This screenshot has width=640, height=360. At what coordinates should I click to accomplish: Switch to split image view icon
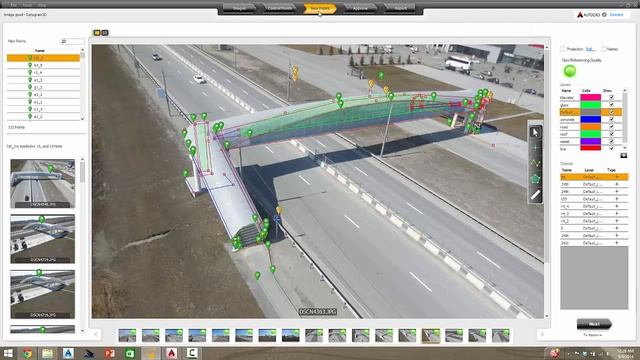pos(104,33)
